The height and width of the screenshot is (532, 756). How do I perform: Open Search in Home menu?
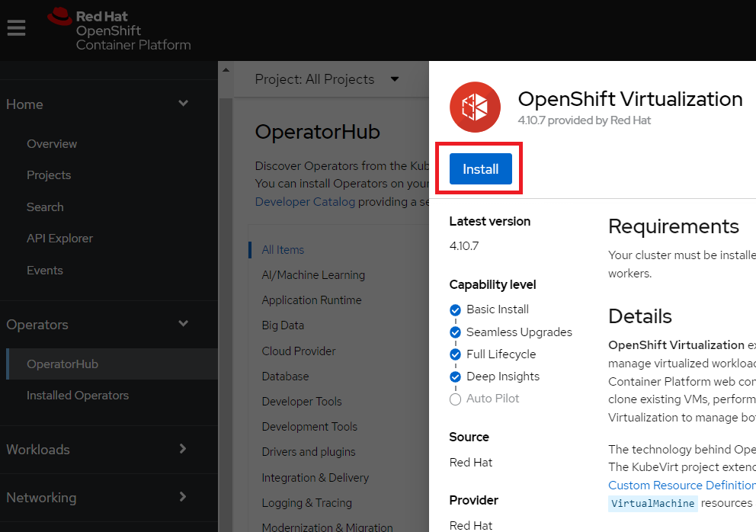pyautogui.click(x=45, y=207)
